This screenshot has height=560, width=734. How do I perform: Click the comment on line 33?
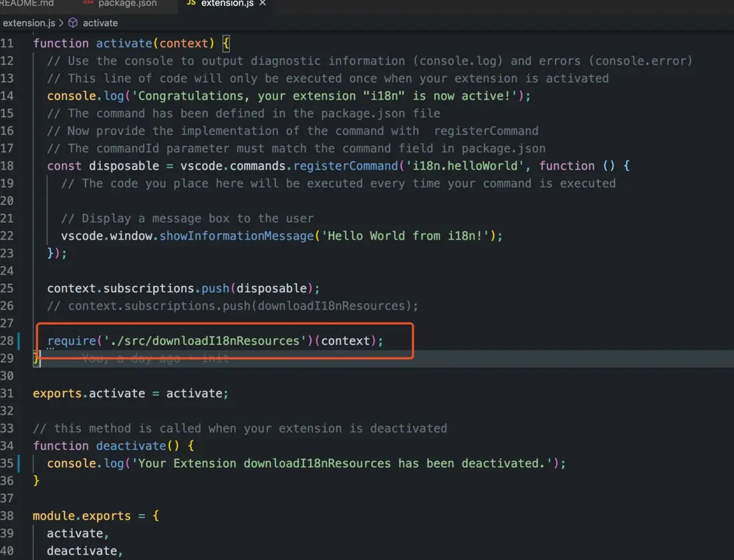[240, 428]
